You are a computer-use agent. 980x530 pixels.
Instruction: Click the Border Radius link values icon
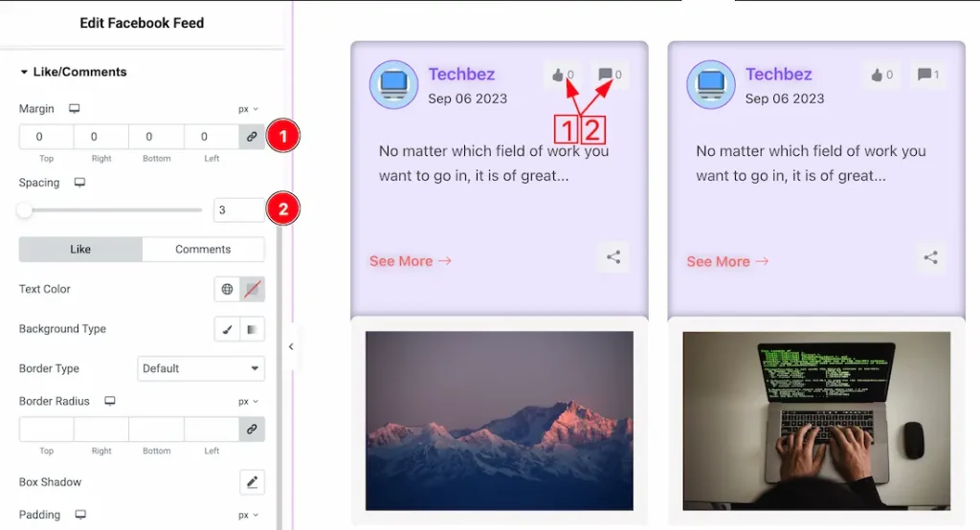[252, 430]
